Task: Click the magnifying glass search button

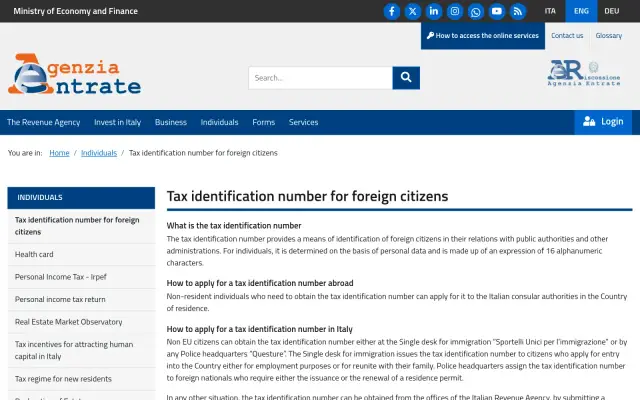Action: (x=406, y=78)
